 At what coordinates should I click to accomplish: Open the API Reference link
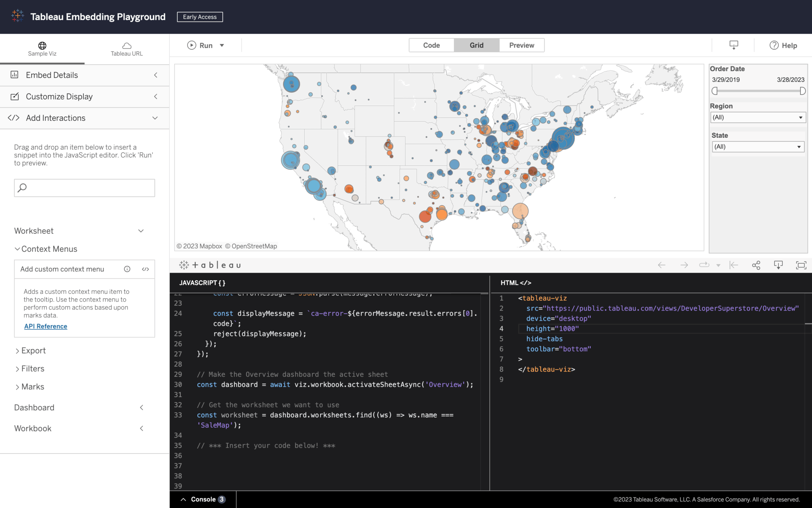[45, 326]
